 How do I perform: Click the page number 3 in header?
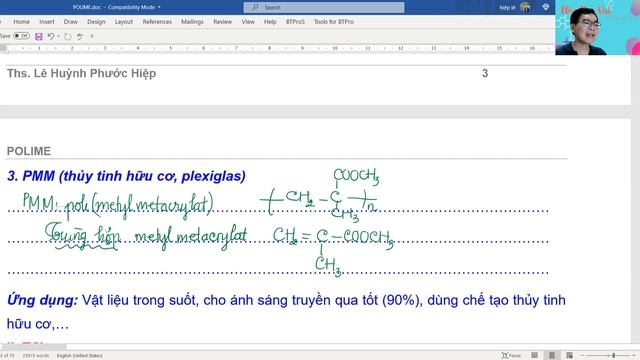(x=485, y=73)
